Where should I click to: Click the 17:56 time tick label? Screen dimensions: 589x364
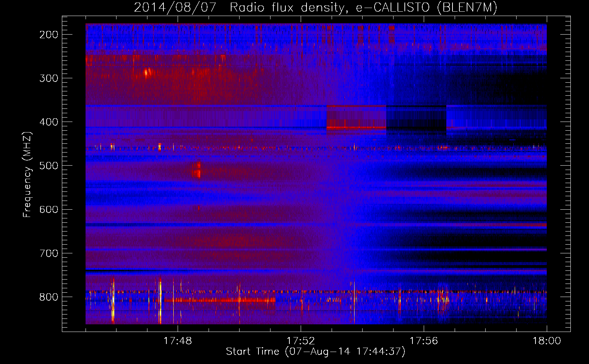(424, 341)
